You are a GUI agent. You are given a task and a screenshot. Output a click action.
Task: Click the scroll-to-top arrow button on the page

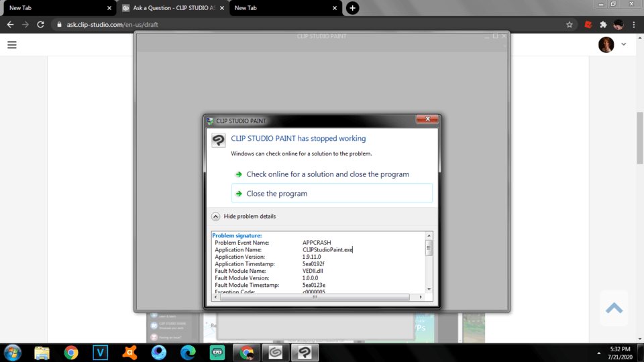[x=614, y=308]
